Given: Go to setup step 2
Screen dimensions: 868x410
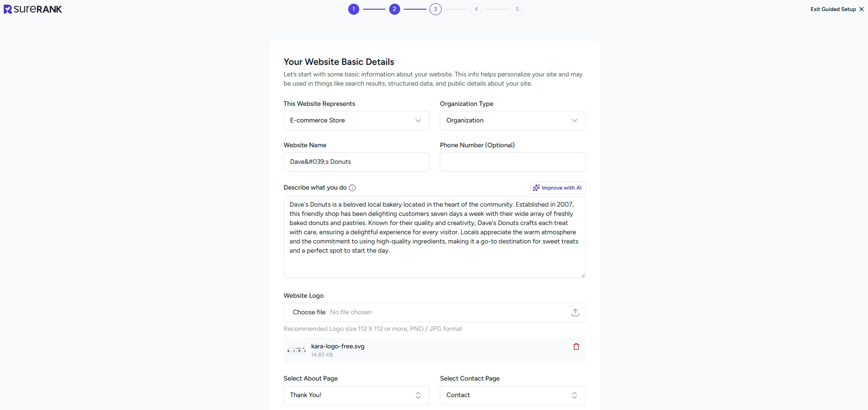Looking at the screenshot, I should (x=394, y=9).
